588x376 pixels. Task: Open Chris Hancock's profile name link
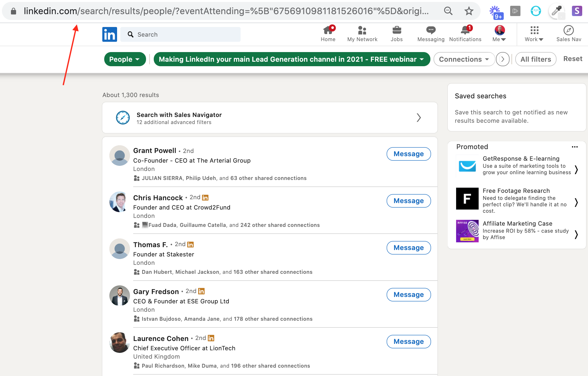(158, 198)
